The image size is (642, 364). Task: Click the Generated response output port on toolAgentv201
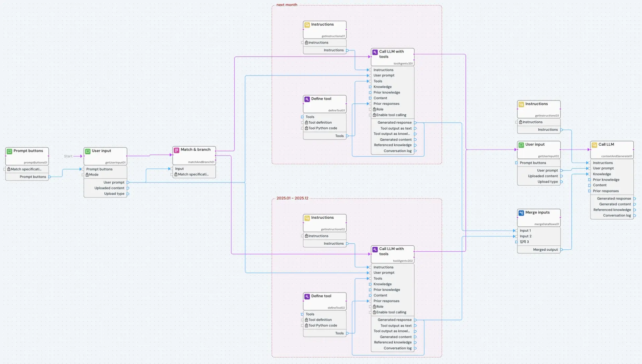pyautogui.click(x=415, y=123)
